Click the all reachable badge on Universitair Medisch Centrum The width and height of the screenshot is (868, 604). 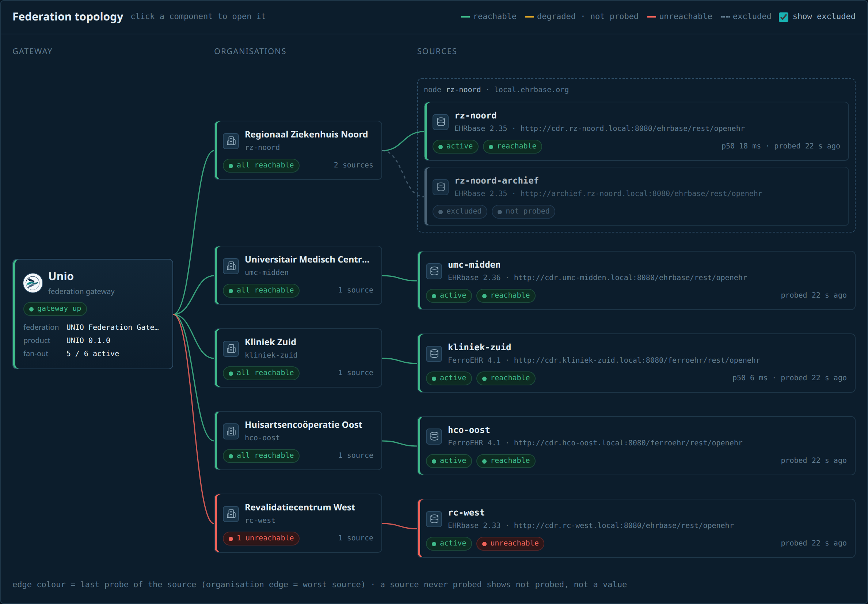coord(261,290)
